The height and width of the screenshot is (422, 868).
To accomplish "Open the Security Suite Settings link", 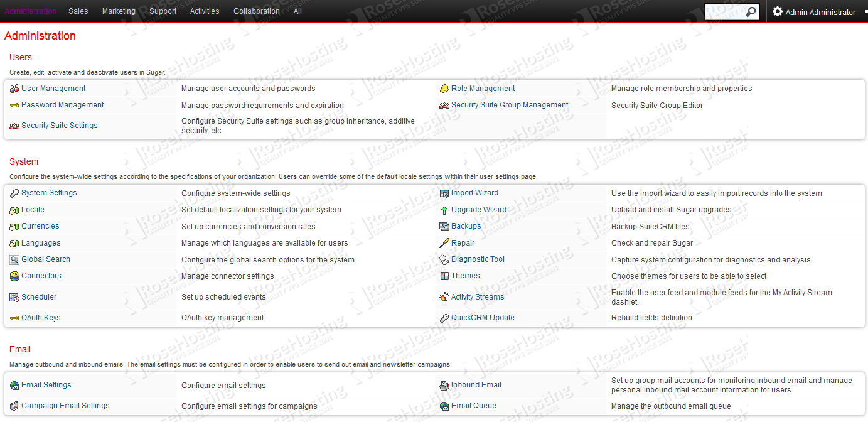I will (x=60, y=126).
